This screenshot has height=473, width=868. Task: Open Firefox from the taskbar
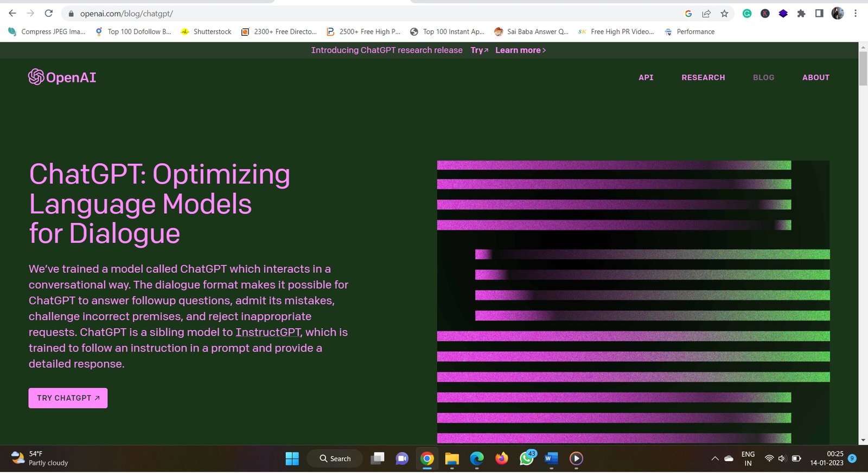tap(502, 459)
